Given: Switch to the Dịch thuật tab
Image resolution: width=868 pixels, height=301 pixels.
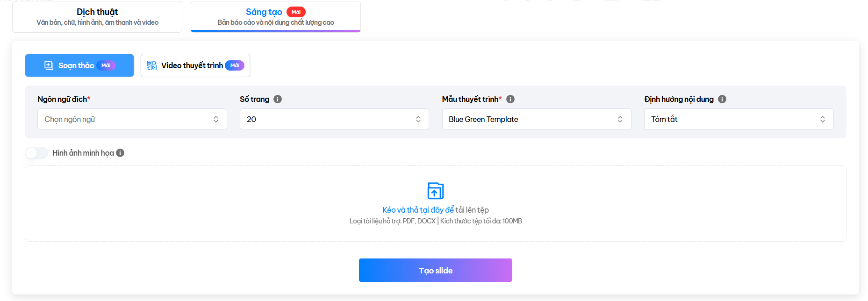Looking at the screenshot, I should [x=97, y=17].
